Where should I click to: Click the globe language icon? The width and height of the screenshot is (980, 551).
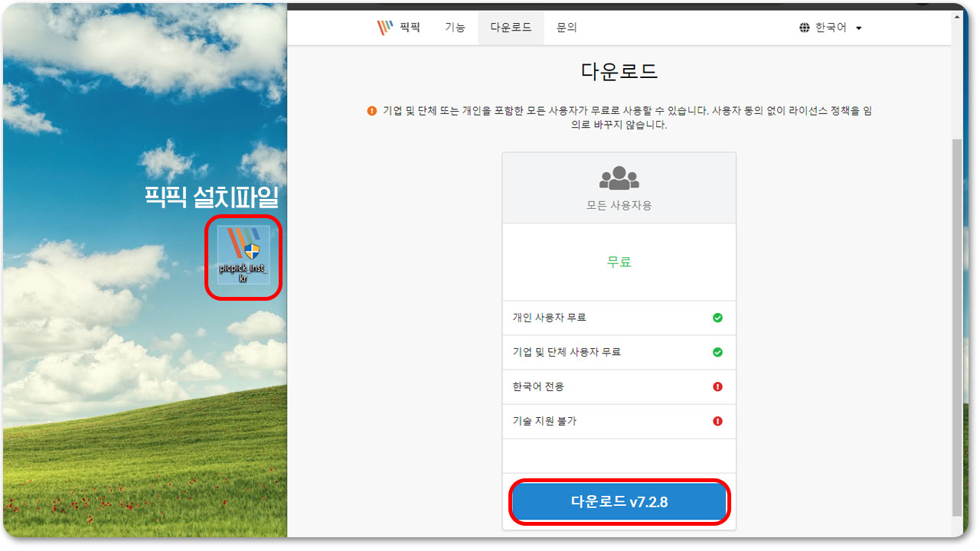pos(804,28)
